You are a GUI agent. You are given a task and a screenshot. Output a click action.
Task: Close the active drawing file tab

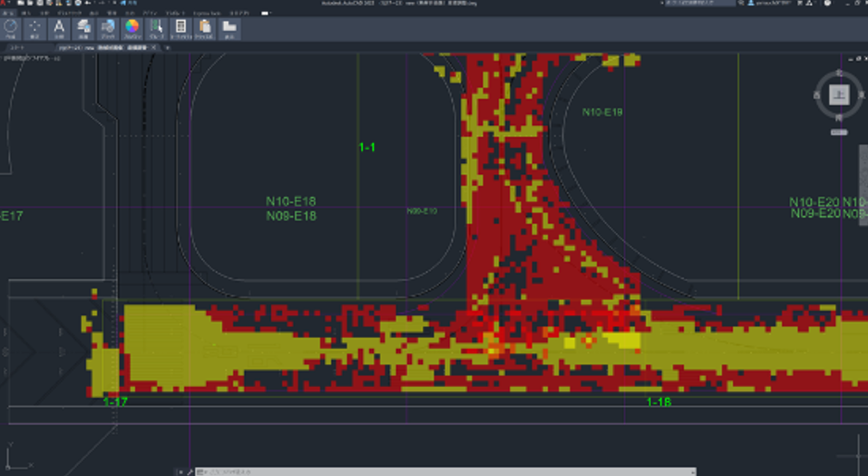[154, 47]
